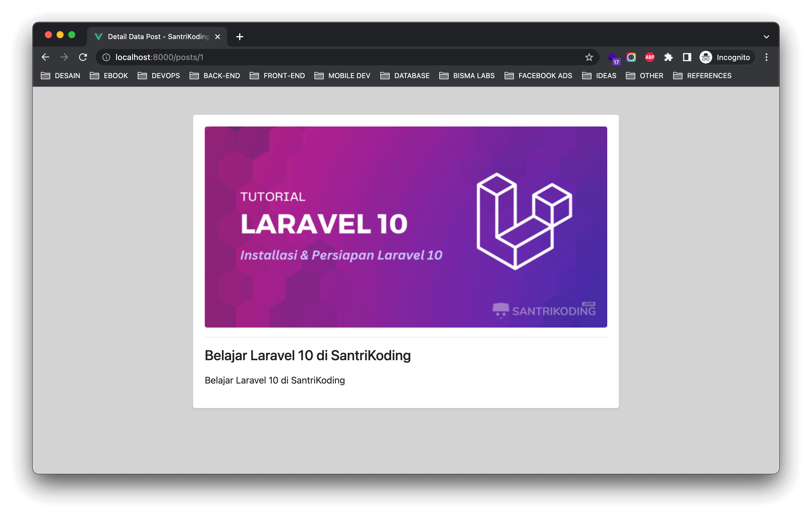812x517 pixels.
Task: Open the purple extension with badge 17
Action: tap(613, 58)
